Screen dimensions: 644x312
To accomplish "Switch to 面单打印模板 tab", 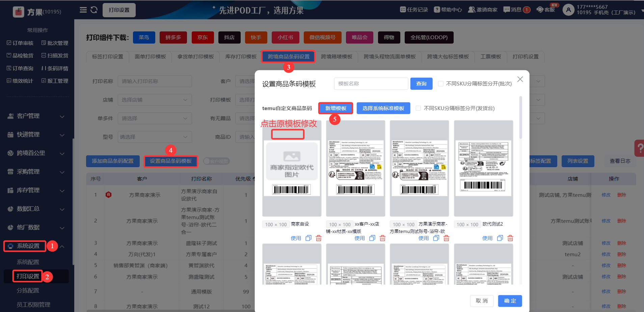I will pos(150,57).
